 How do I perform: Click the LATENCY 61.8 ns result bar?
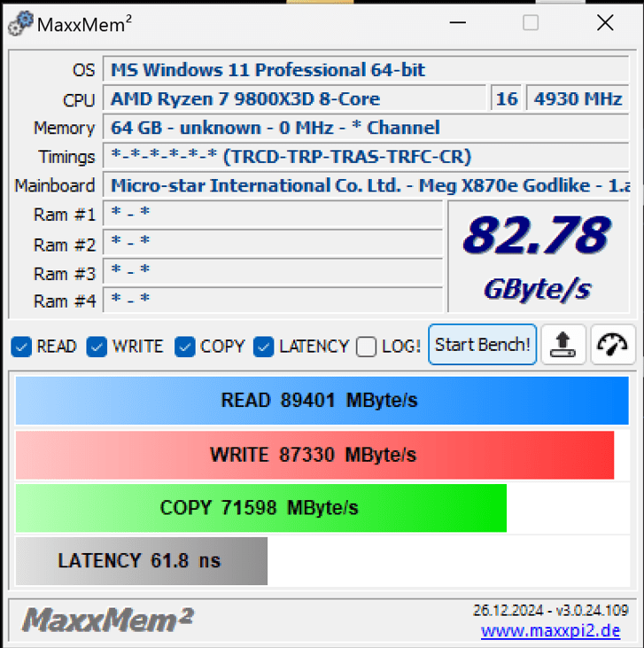142,561
